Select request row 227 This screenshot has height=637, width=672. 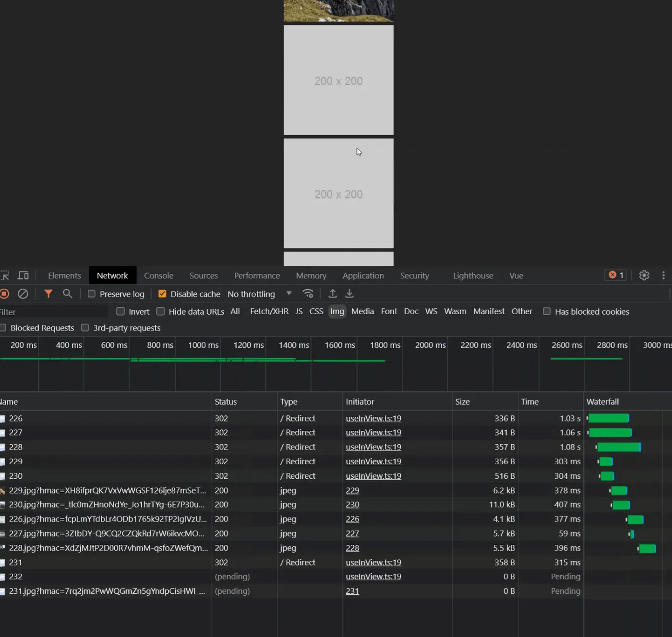coord(336,433)
